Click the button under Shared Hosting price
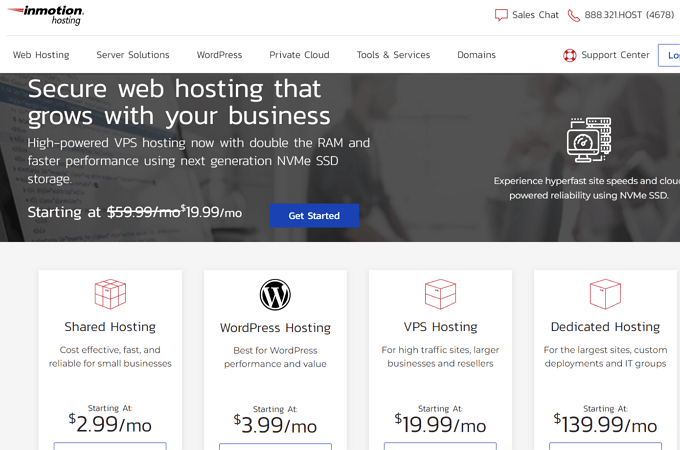 [110, 446]
